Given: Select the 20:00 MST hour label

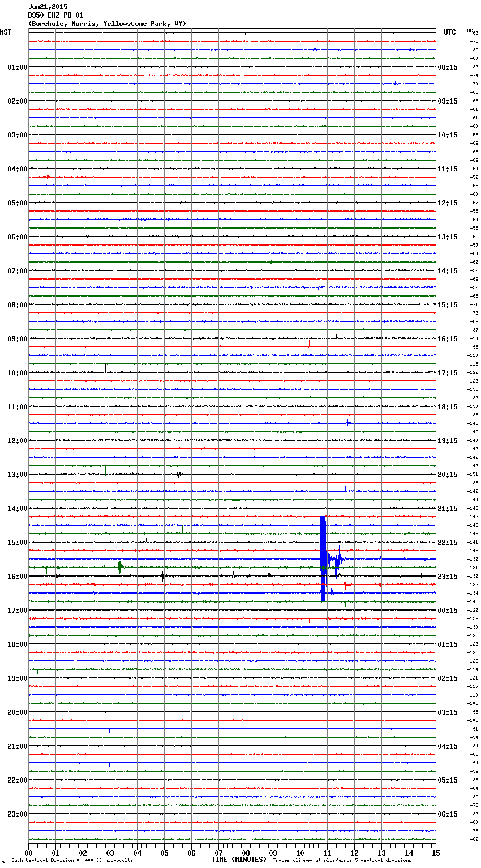Looking at the screenshot, I should pyautogui.click(x=18, y=712).
